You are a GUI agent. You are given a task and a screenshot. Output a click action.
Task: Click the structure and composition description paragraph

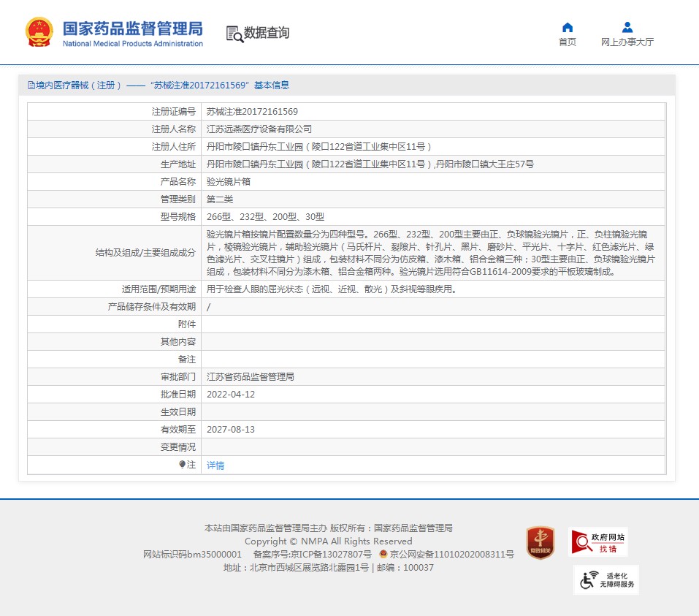point(431,253)
